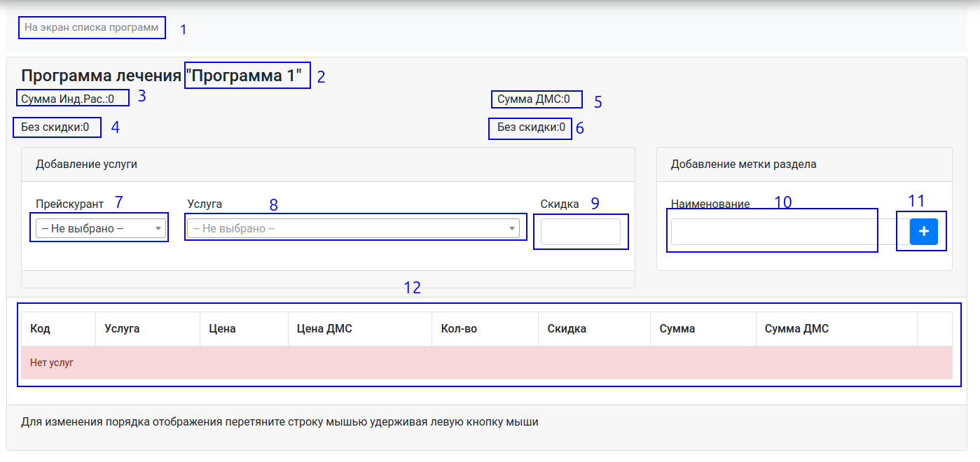
Task: Click the Сумма column header
Action: pyautogui.click(x=677, y=329)
